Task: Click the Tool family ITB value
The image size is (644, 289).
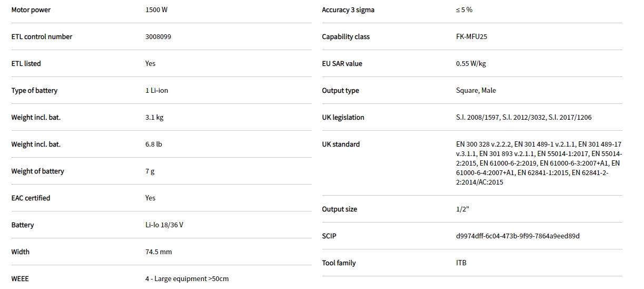Action: click(461, 263)
